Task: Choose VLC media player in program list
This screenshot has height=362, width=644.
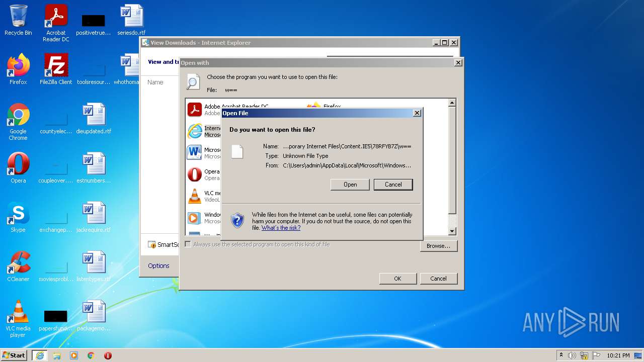Action: point(204,196)
